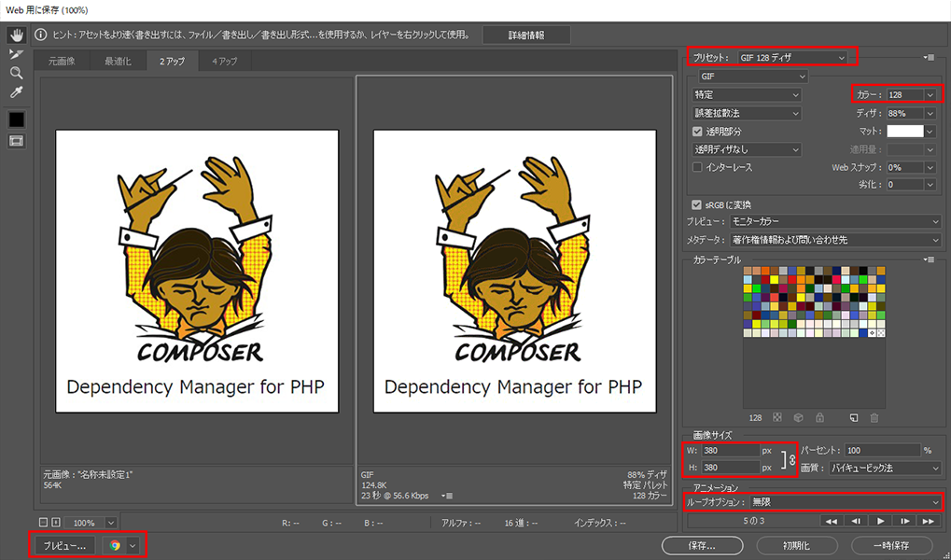
Task: Open the 透明ディザなし dropdown
Action: point(747,149)
